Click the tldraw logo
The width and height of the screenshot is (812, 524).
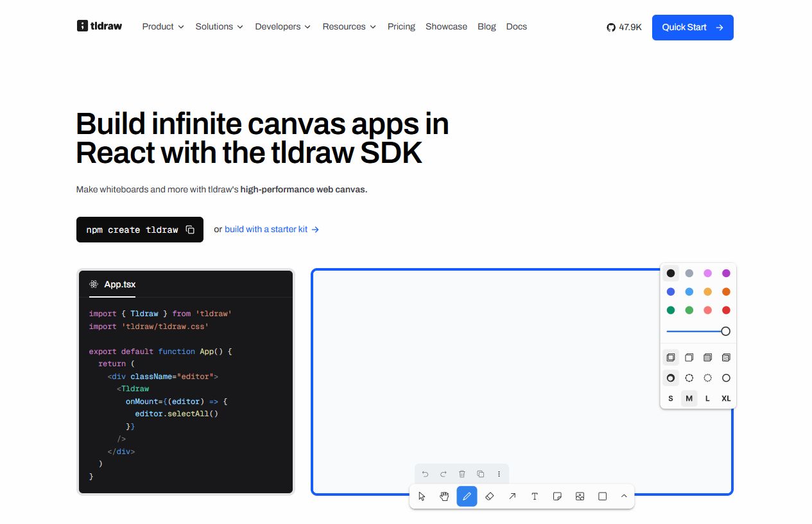(99, 26)
